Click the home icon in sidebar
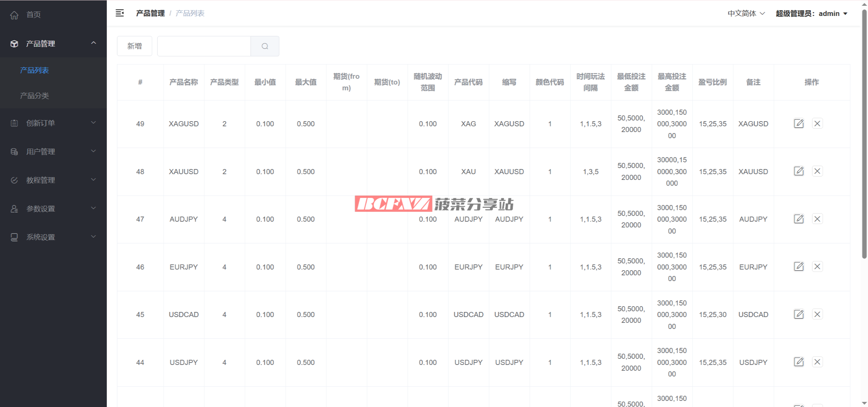This screenshot has width=868, height=407. click(14, 15)
